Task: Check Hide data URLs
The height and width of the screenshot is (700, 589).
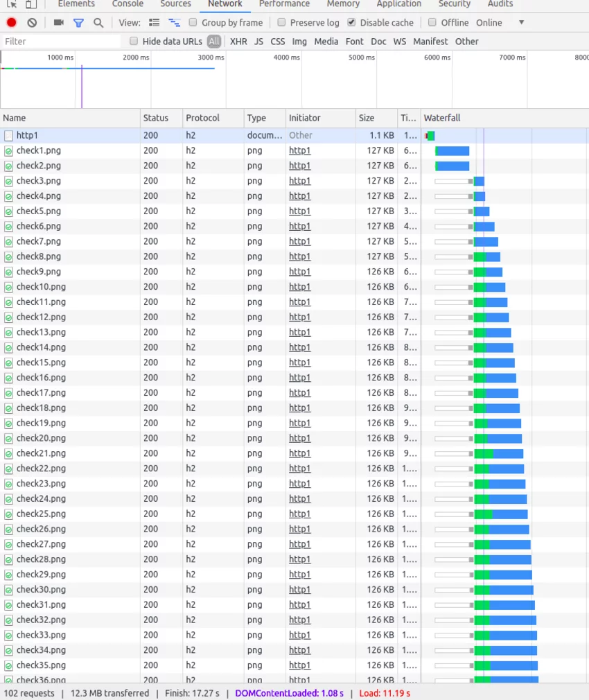Action: click(134, 41)
